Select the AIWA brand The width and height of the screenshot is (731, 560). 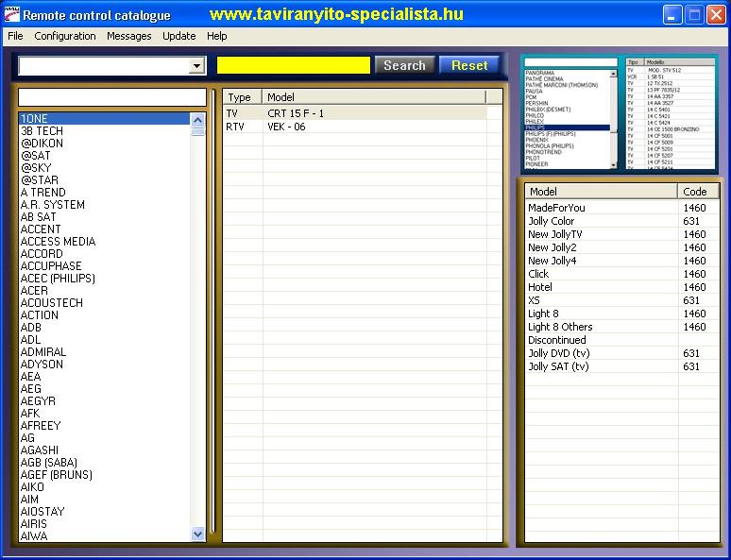105,536
